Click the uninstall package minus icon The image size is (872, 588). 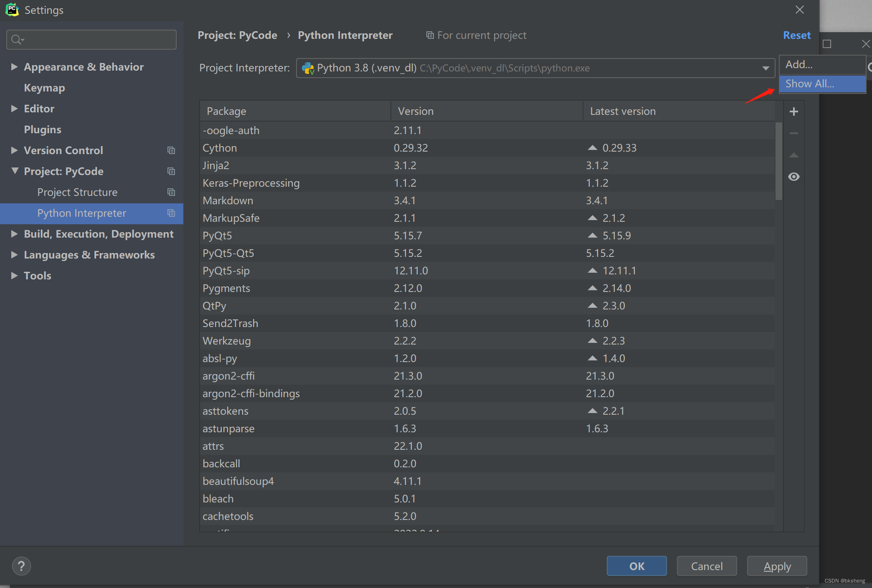tap(794, 133)
